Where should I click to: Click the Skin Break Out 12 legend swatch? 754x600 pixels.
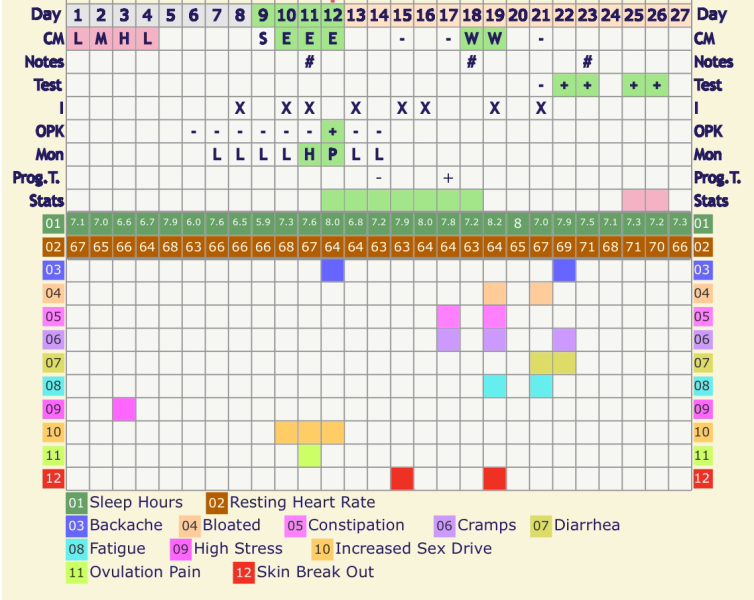(243, 573)
